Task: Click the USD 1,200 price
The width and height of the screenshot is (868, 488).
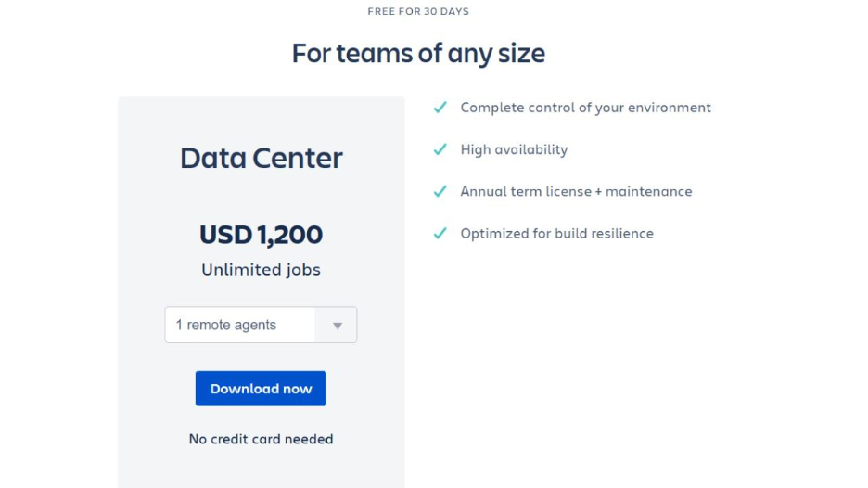Action: [x=261, y=235]
